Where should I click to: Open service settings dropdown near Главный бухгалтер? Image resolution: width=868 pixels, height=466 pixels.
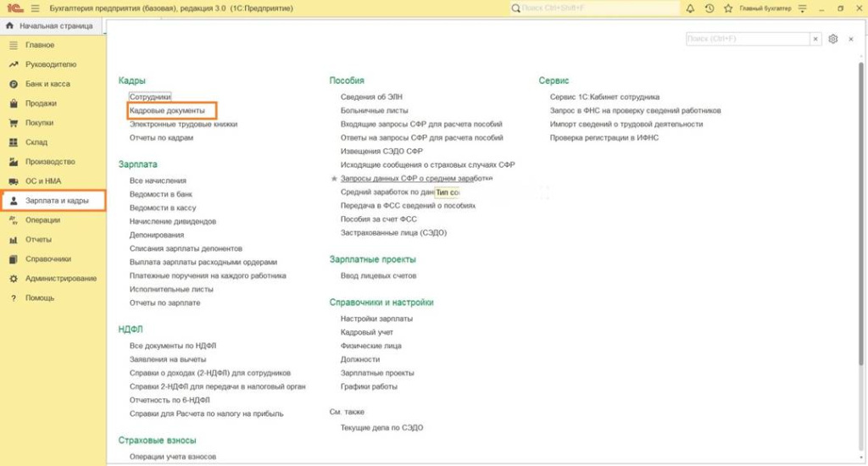tap(801, 8)
